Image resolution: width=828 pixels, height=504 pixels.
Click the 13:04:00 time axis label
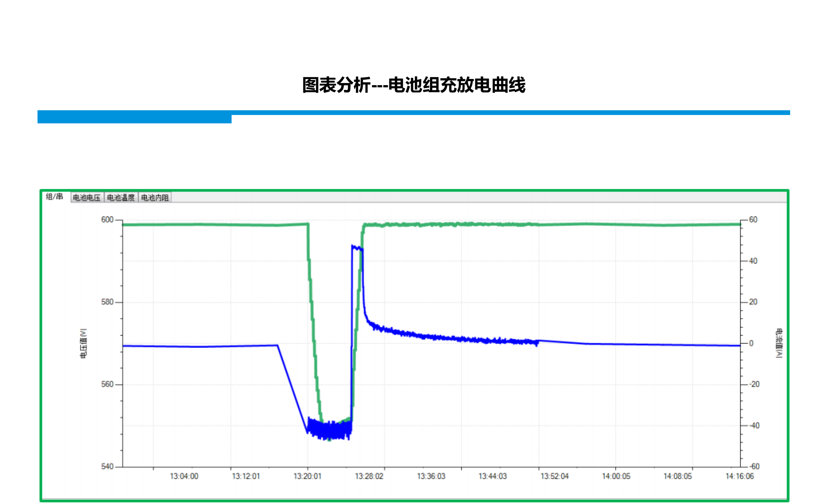[x=184, y=476]
